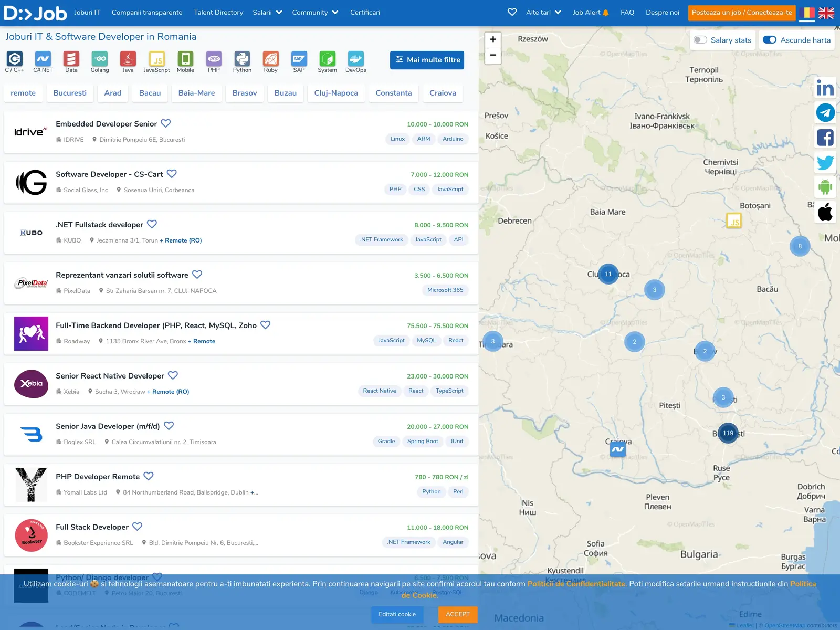The width and height of the screenshot is (840, 630).
Task: Select the Java category icon
Action: 128,58
